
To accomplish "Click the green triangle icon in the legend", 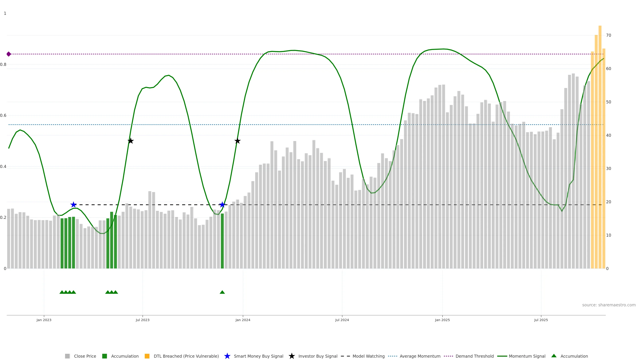I will pos(554,356).
